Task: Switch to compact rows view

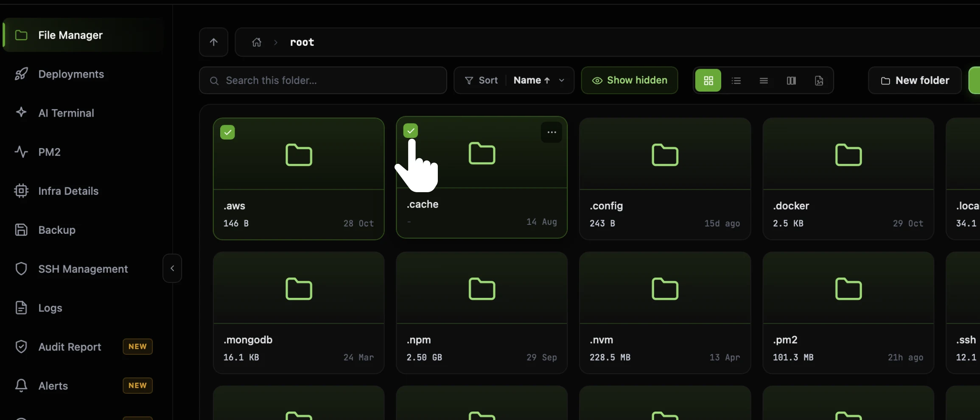Action: pos(764,80)
